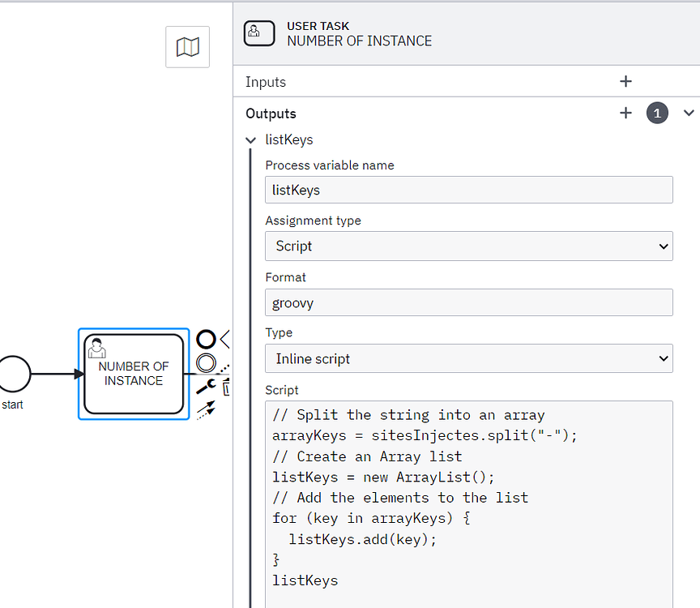Click the output count badge showing 1
Screen dimensions: 700x608
click(x=657, y=113)
